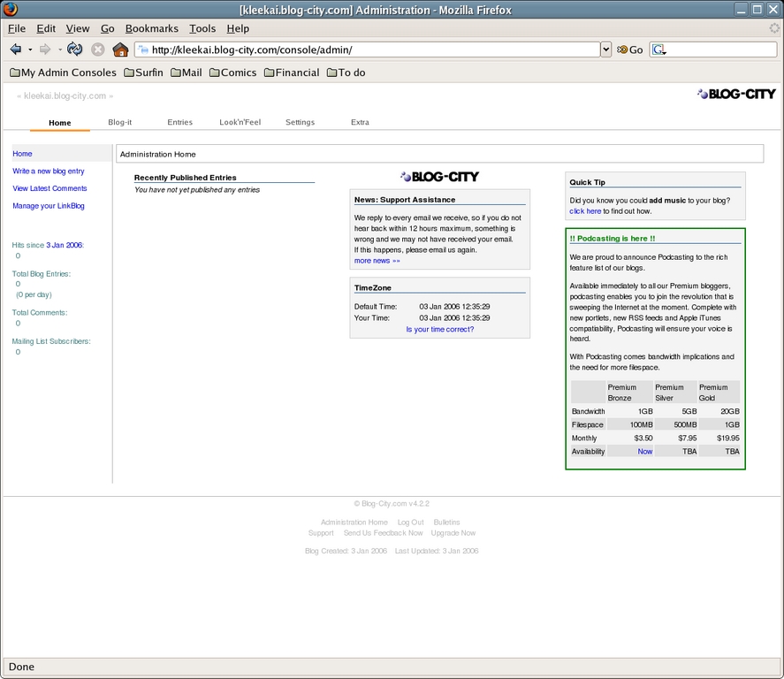Open the Financial bookmarks folder
784x679 pixels.
(291, 72)
